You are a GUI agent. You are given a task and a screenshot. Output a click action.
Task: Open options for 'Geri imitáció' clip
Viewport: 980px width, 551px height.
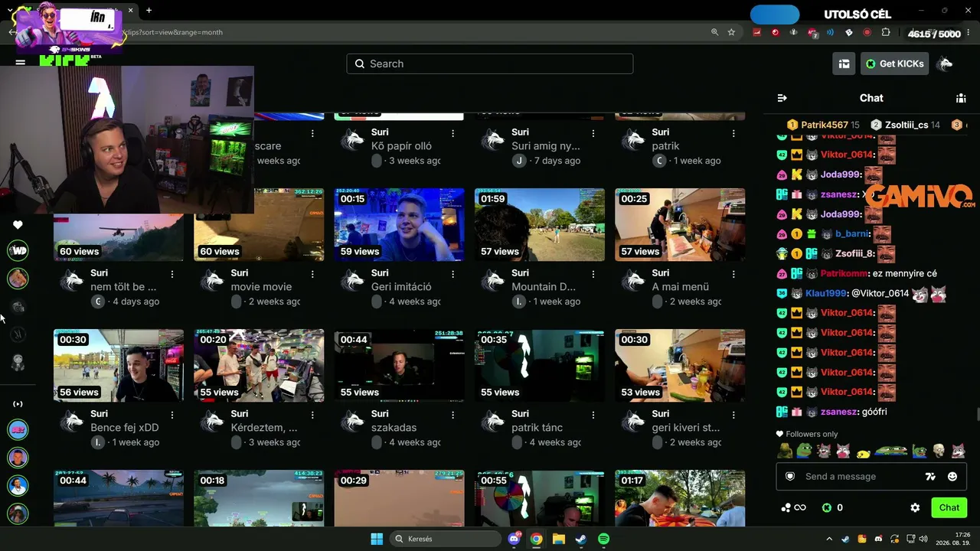[452, 274]
